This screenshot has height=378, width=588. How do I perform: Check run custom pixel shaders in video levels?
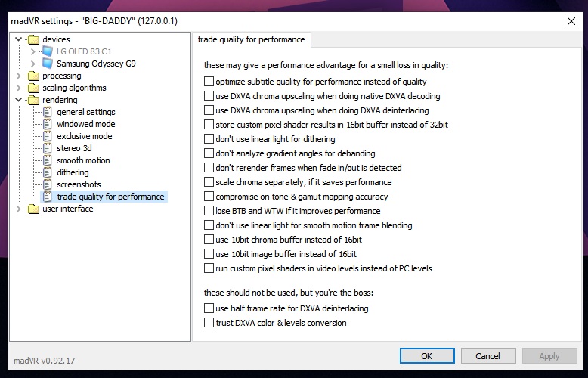[x=209, y=268]
